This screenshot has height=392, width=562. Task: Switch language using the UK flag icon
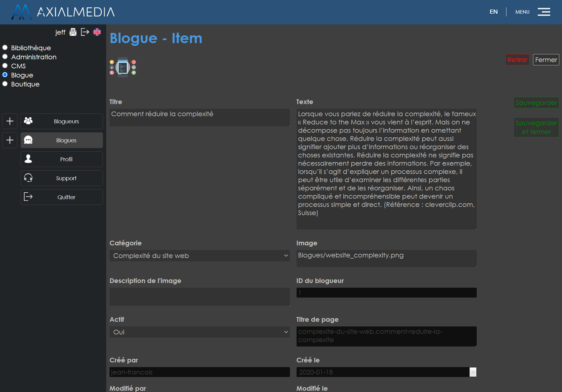pyautogui.click(x=97, y=32)
